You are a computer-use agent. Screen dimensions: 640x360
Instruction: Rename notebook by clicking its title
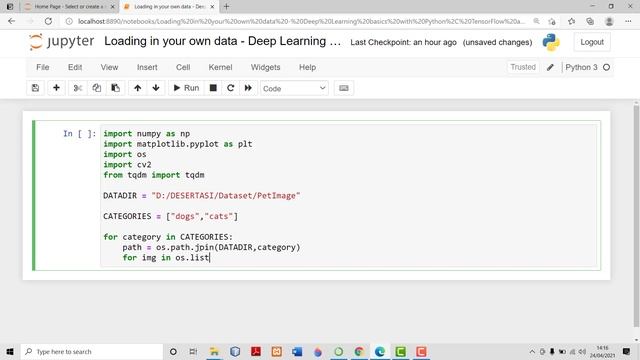coord(222,41)
